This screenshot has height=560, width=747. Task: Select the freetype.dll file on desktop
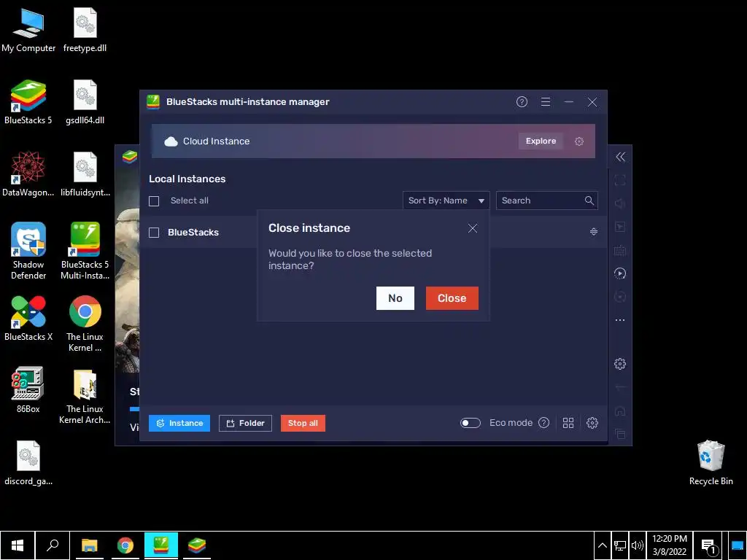pos(85,30)
